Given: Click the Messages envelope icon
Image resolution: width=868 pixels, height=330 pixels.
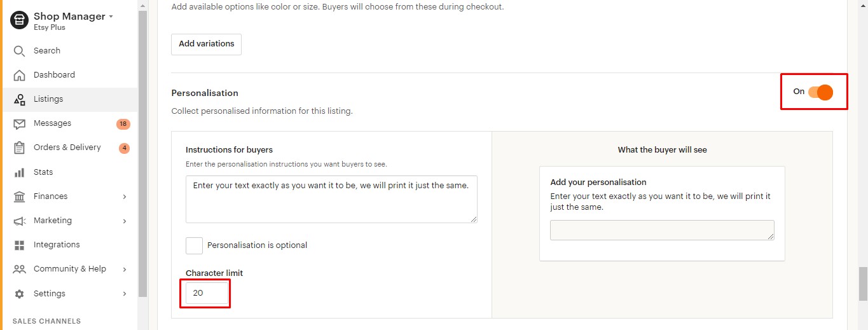Looking at the screenshot, I should click(20, 123).
